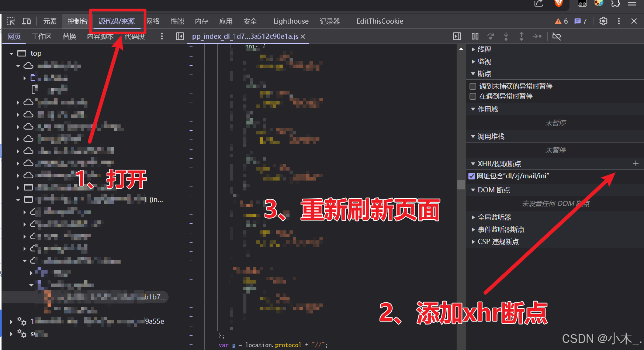Click the step out icon
The width and height of the screenshot is (644, 350).
[522, 36]
